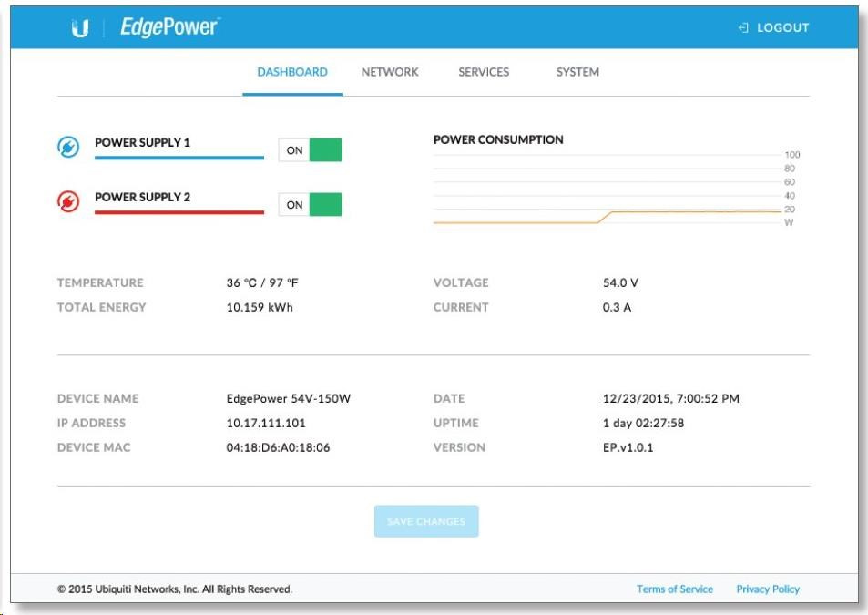This screenshot has width=868, height=615.
Task: Click the device name EdgePower 54V-150W
Action: [288, 398]
